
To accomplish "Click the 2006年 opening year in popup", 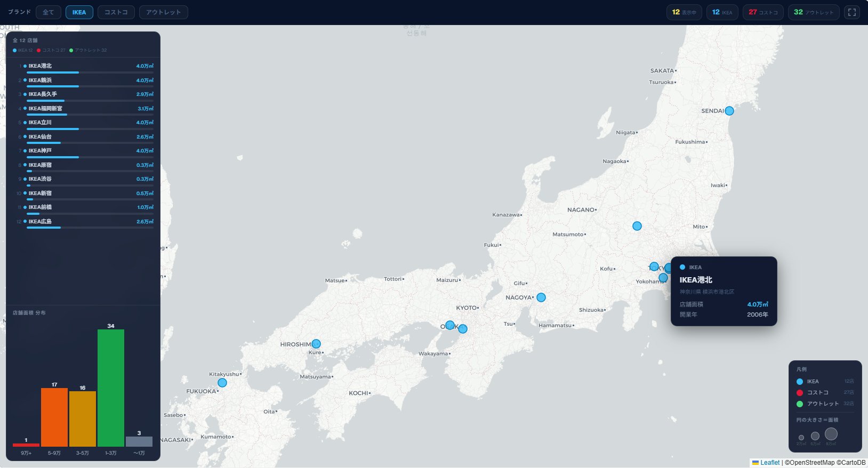I will 758,314.
